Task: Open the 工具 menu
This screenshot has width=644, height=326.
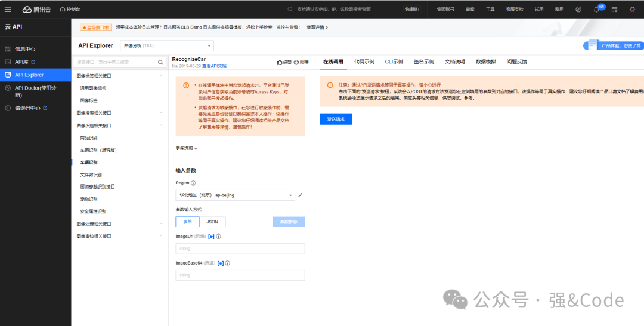Action: coord(490,9)
